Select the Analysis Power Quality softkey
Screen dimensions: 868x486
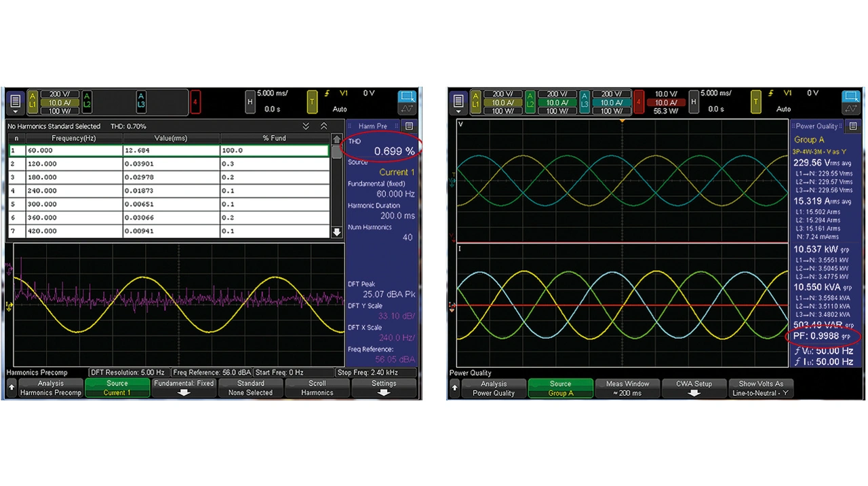click(x=494, y=388)
